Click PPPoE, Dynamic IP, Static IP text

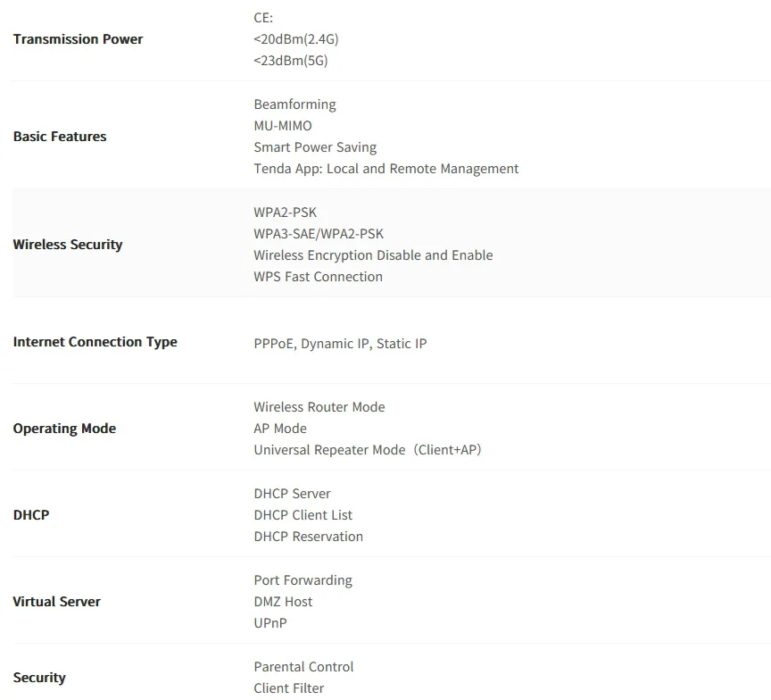[340, 344]
